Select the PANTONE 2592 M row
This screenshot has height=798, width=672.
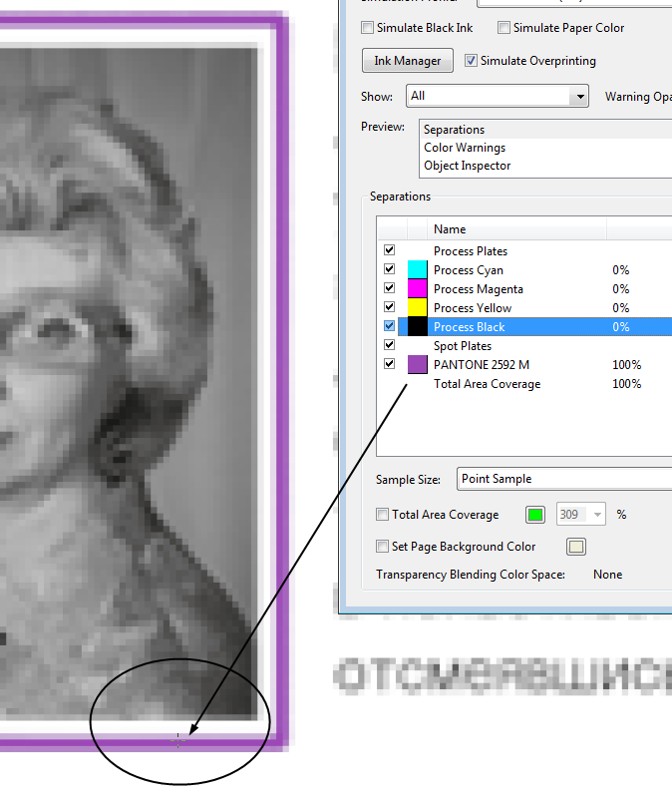click(525, 365)
